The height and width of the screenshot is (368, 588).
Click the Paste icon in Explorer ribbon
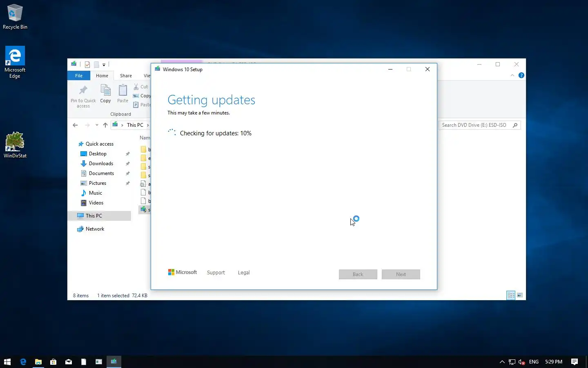pyautogui.click(x=122, y=93)
